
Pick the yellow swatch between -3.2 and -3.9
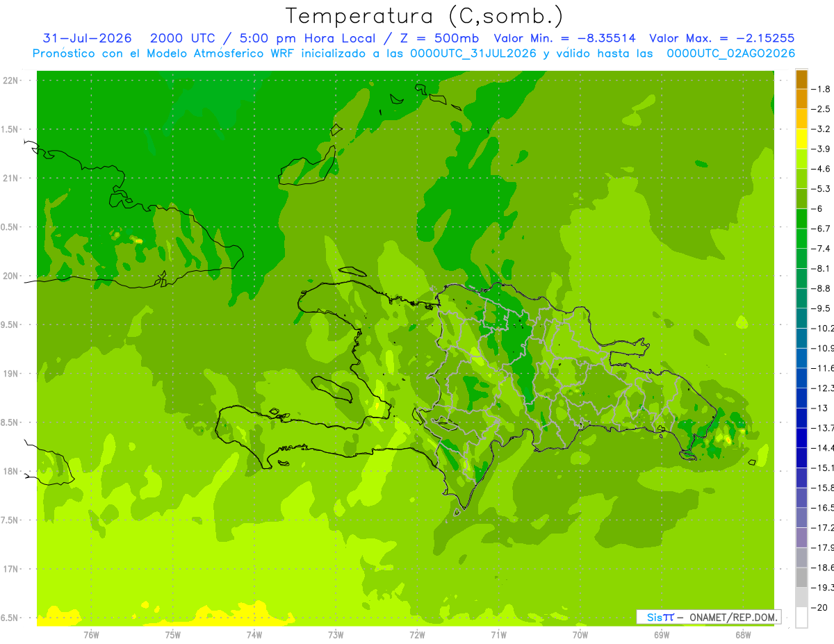click(801, 139)
